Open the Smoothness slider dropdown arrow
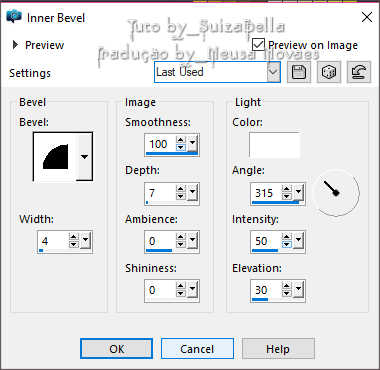The width and height of the screenshot is (380, 370). [x=192, y=144]
